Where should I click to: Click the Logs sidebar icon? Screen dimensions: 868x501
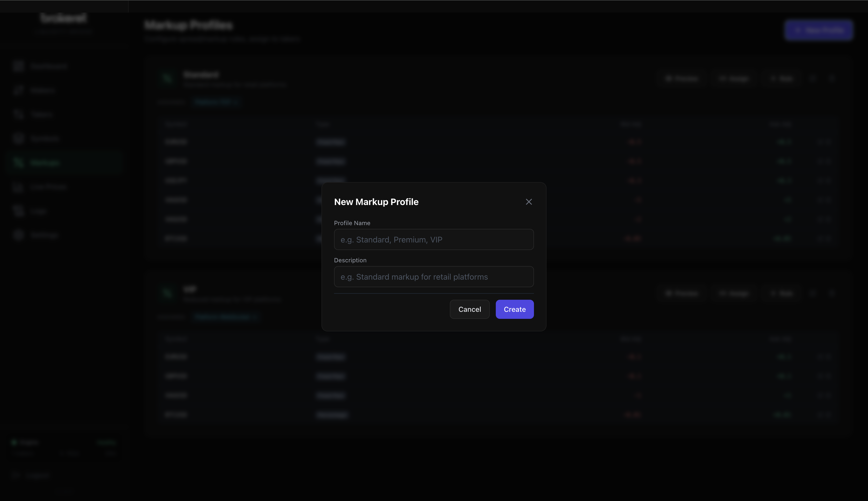[18, 211]
